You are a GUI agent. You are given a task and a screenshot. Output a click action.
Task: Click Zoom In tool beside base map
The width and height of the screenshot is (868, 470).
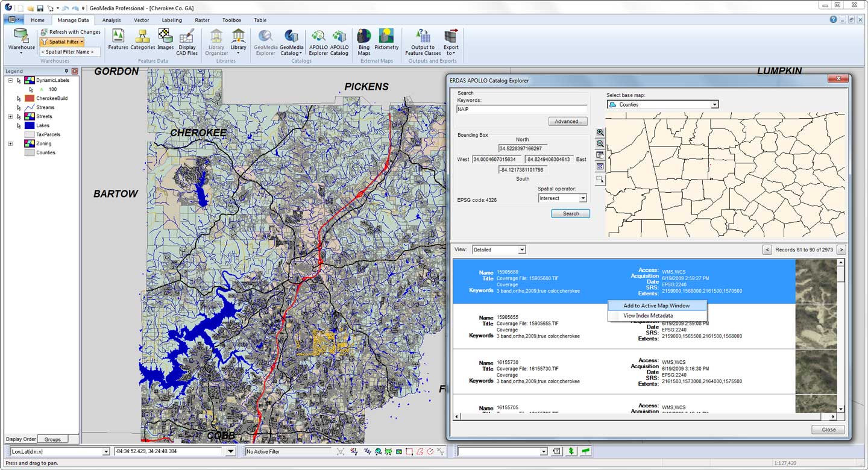point(600,133)
